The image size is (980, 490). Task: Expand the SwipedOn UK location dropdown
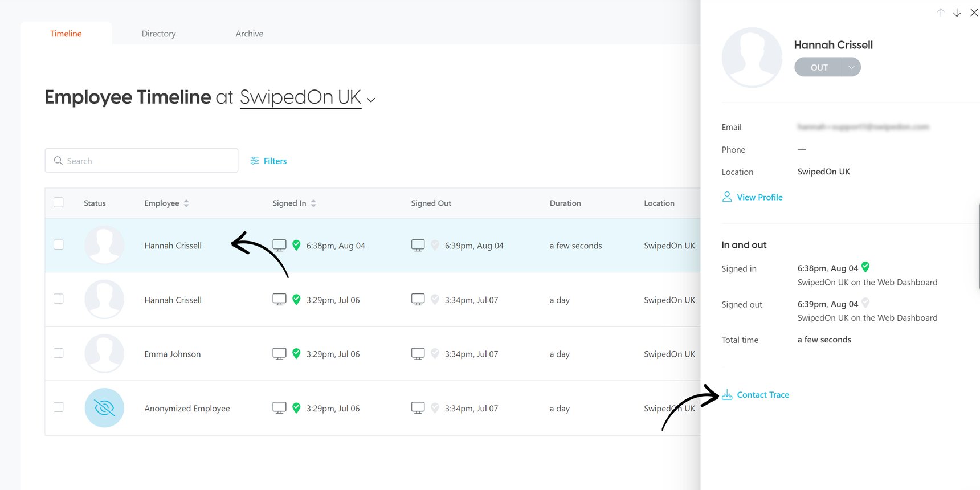[x=371, y=100]
